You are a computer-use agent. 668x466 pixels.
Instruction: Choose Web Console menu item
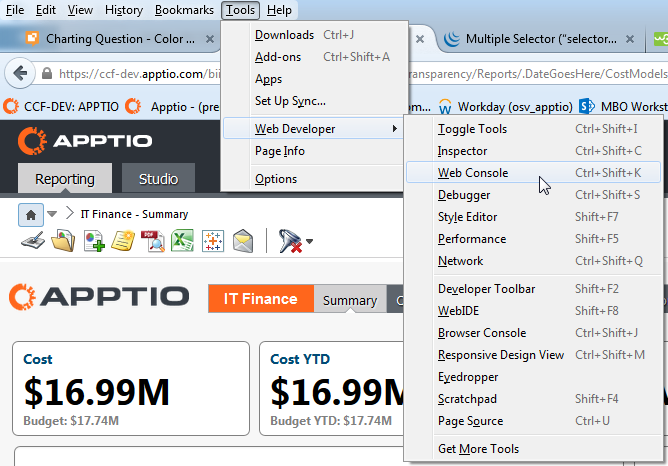(x=533, y=173)
